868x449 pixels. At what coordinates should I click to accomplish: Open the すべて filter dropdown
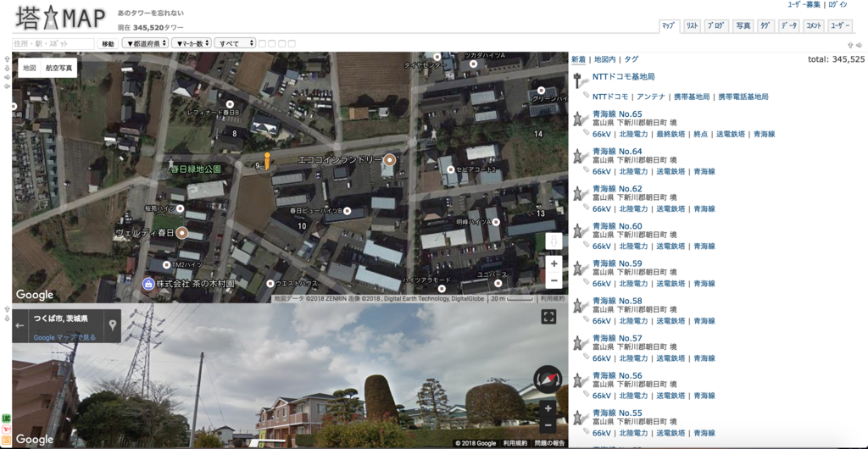point(236,43)
